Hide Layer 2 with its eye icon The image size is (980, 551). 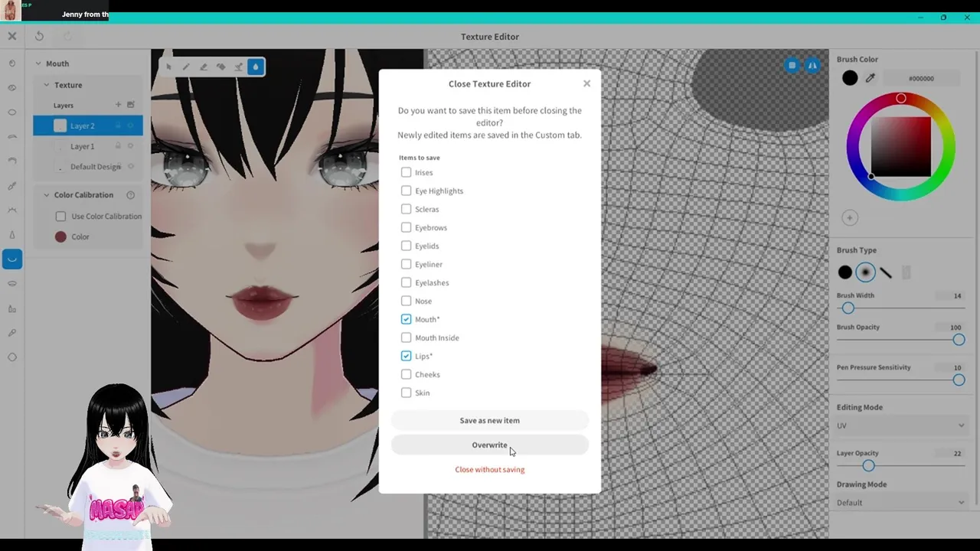pos(131,126)
